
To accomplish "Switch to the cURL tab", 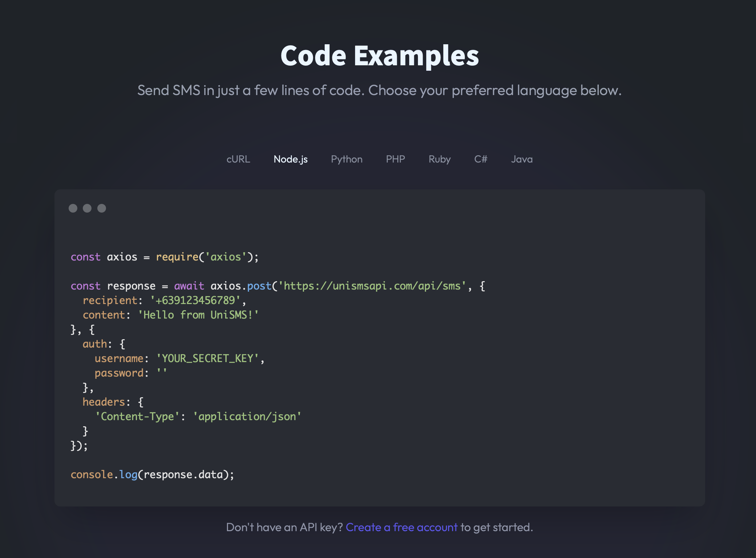I will coord(238,159).
